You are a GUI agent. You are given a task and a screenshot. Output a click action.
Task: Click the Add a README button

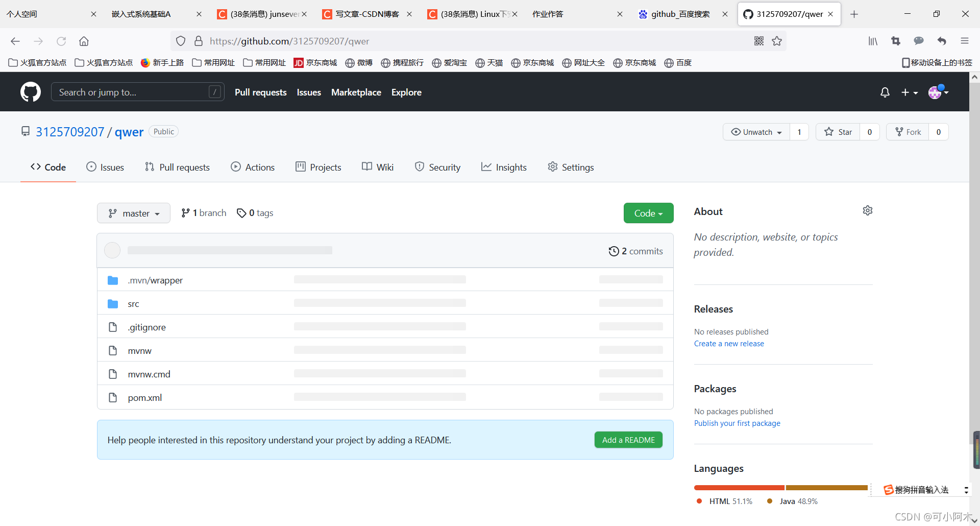[x=628, y=440]
